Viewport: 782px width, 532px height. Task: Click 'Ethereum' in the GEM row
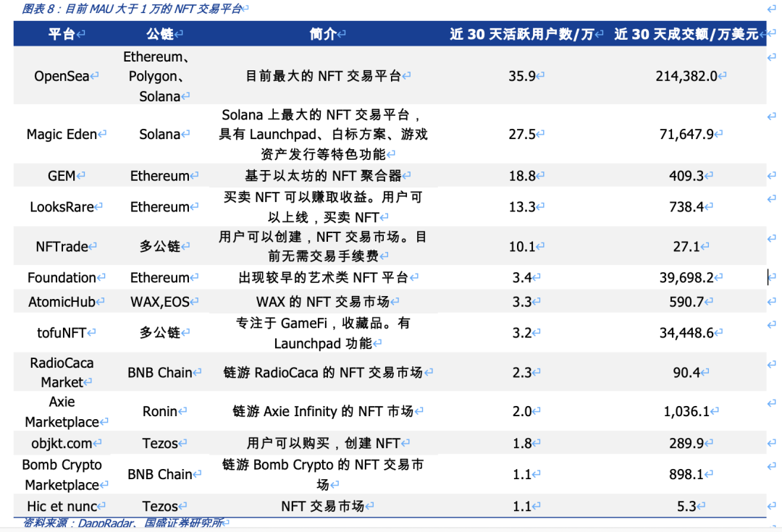tap(159, 176)
